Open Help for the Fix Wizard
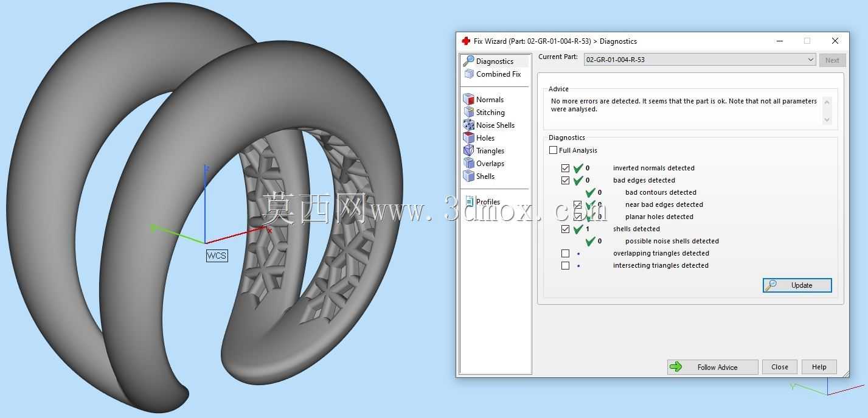Screen dimensions: 868x418 [819, 367]
